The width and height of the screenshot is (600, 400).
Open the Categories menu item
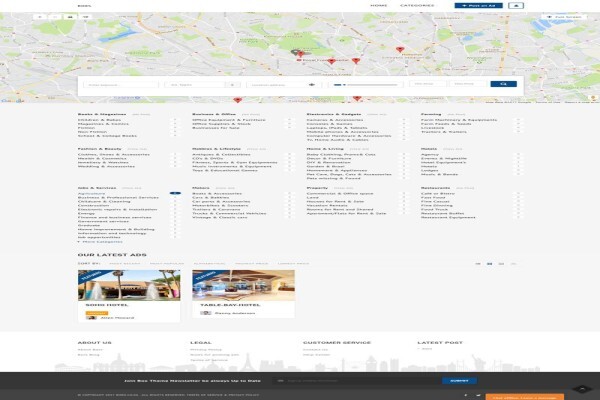pos(417,5)
